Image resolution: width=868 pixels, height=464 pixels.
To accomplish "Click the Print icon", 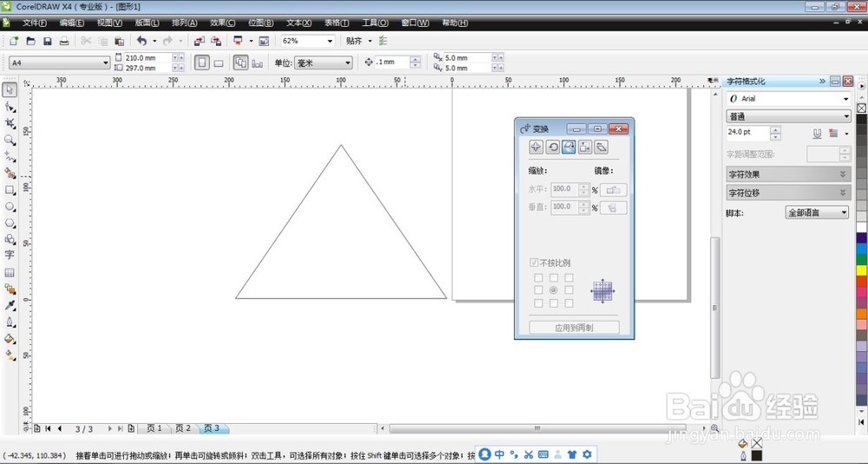I will [64, 41].
